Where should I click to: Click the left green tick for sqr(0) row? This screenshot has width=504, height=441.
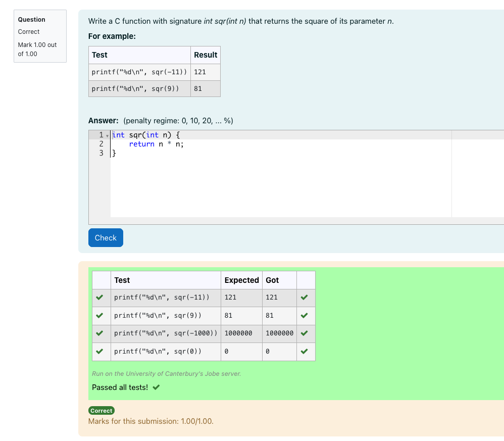[100, 352]
